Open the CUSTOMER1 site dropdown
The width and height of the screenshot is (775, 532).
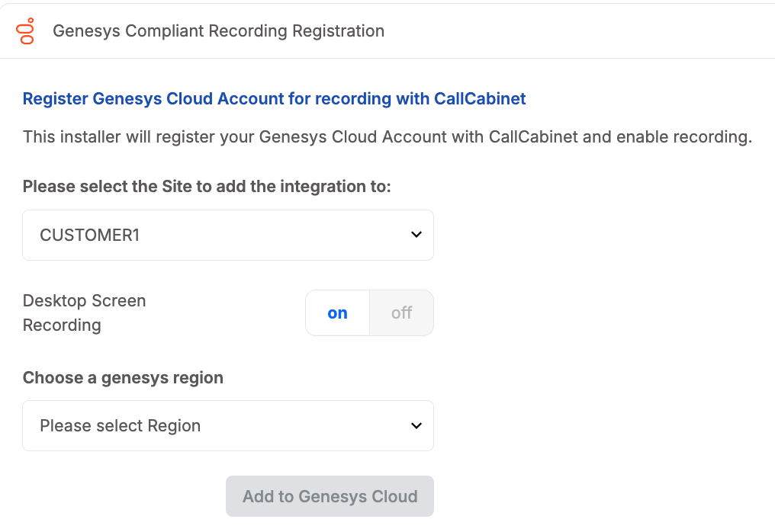228,235
